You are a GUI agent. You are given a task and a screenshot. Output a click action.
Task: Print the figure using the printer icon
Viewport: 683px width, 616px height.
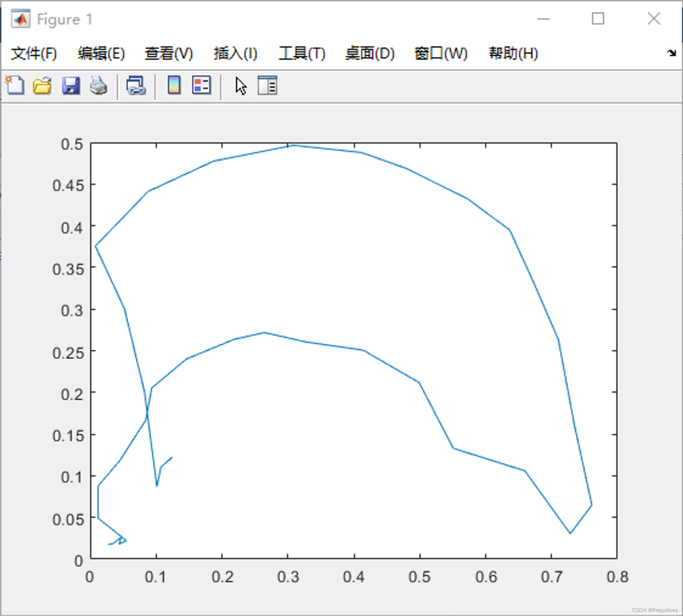pyautogui.click(x=99, y=85)
